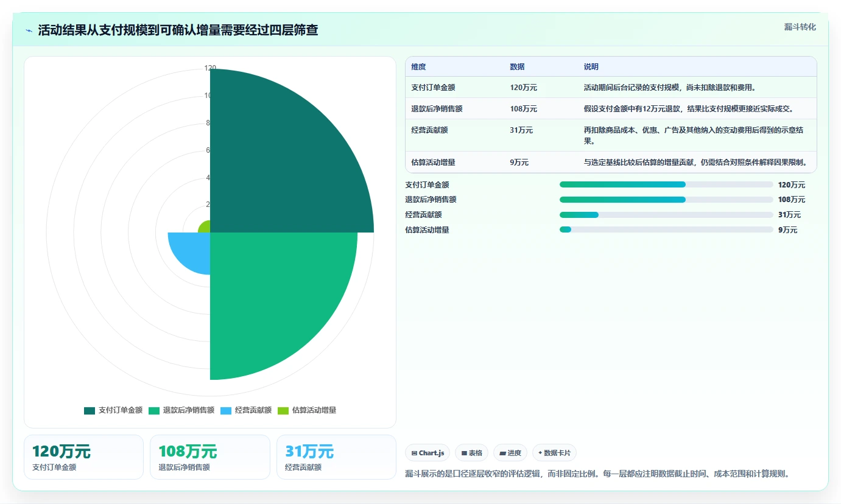Click the footer note starting 漏斗展示的是
The width and height of the screenshot is (841, 504).
(597, 474)
